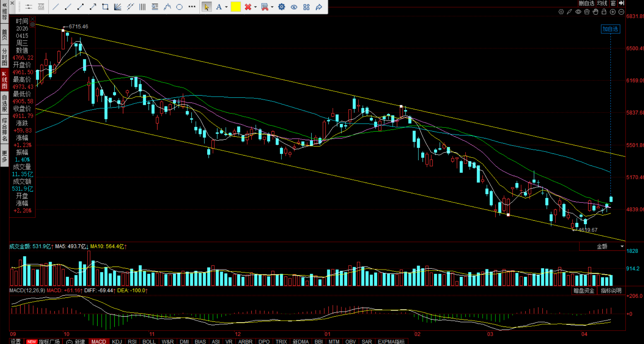Click the zoom out minus icon
Image resolution: width=644 pixels, height=344 pixels.
coord(621,12)
